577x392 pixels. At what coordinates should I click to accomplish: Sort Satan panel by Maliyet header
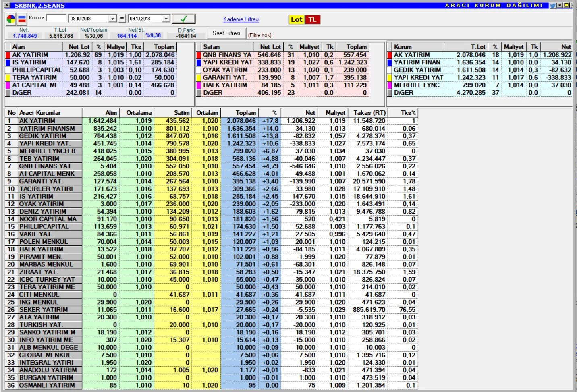[309, 47]
